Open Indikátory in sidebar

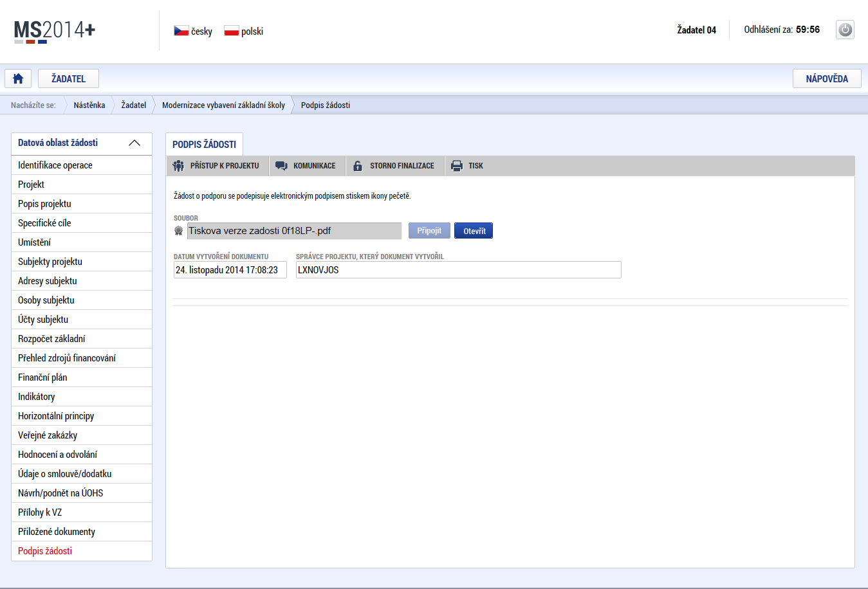click(82, 397)
